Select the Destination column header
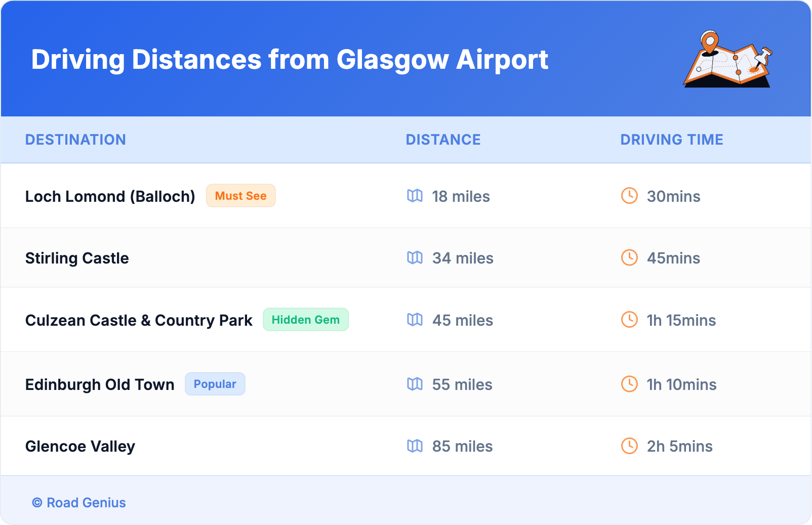 (x=75, y=140)
